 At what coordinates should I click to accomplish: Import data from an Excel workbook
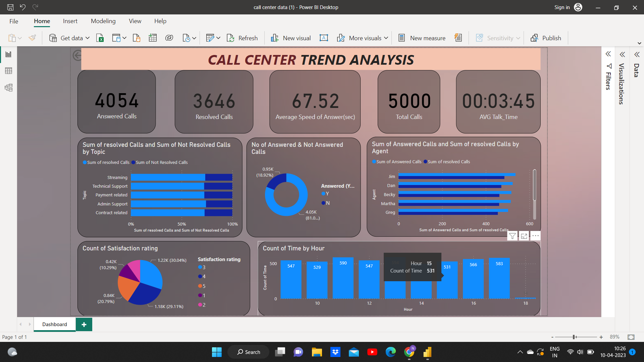click(100, 38)
